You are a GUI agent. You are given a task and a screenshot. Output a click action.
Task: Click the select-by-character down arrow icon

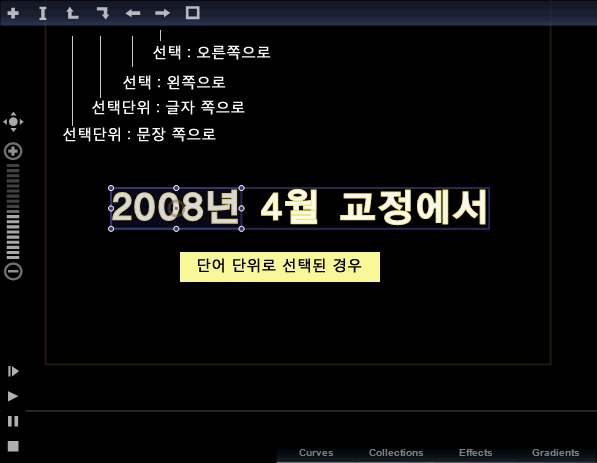pos(103,13)
